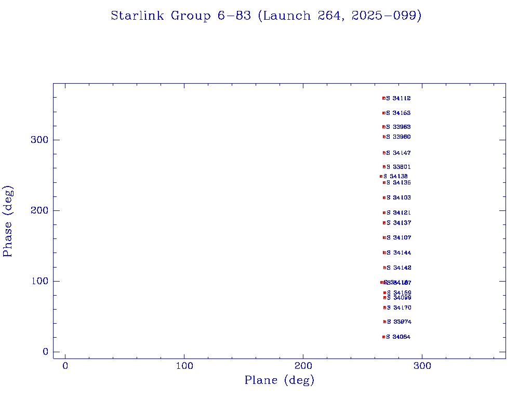Select the S 34136 satellite label
Screen dimensions: 532x399
pyautogui.click(x=398, y=182)
